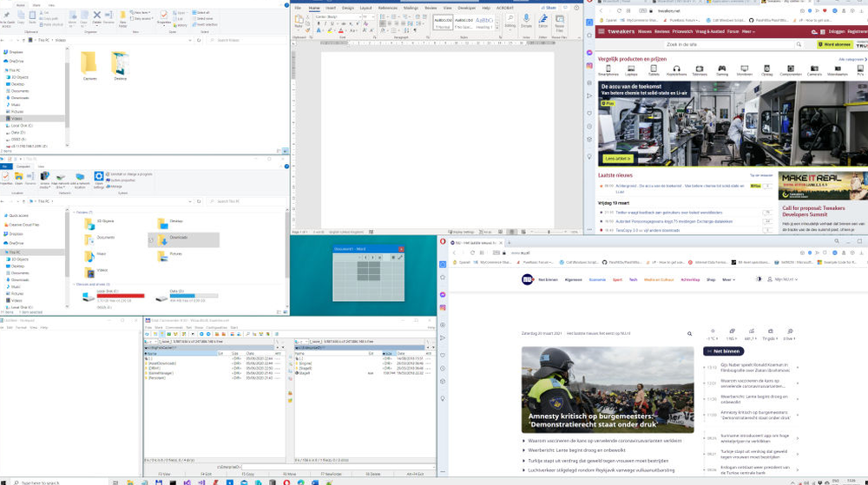Image resolution: width=868 pixels, height=485 pixels.
Task: Toggle the dark mode icon on NU.nl
Action: point(759,279)
